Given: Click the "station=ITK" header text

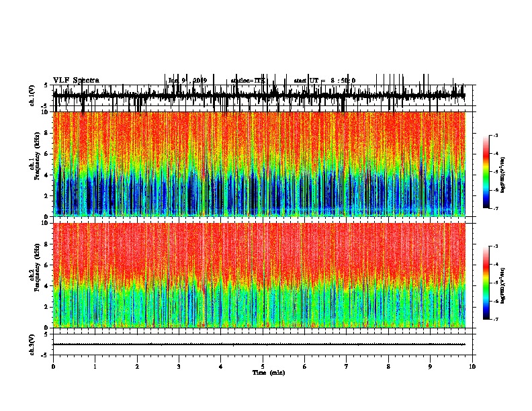Looking at the screenshot, I should 248,81.
